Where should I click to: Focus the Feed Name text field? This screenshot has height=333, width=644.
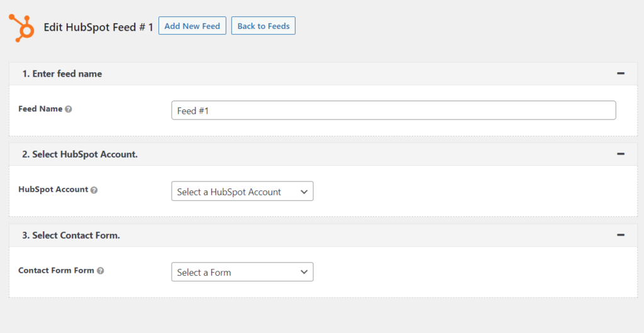pos(394,111)
